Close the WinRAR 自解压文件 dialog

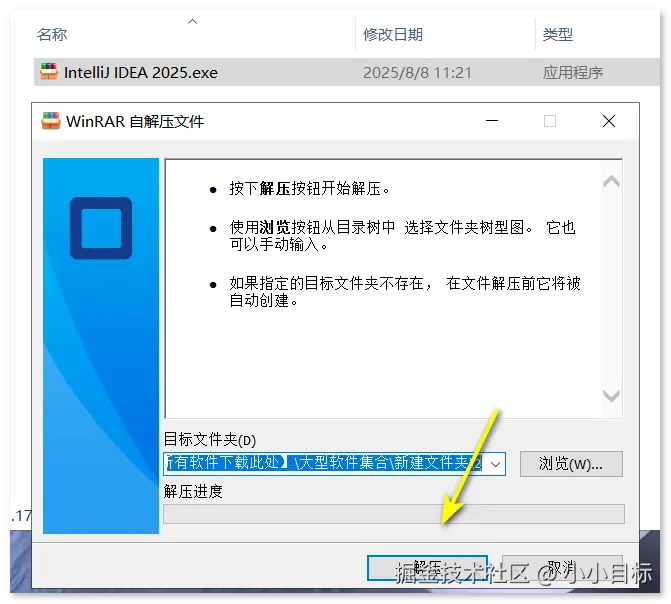[x=609, y=121]
